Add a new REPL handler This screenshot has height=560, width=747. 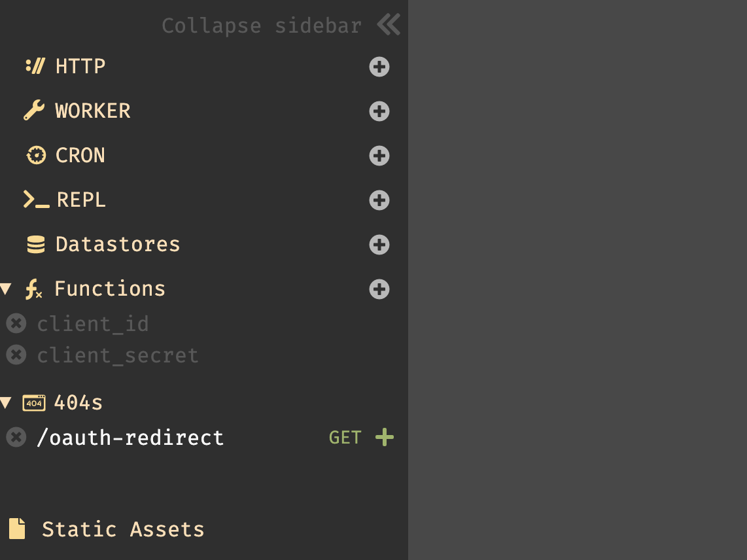(379, 200)
